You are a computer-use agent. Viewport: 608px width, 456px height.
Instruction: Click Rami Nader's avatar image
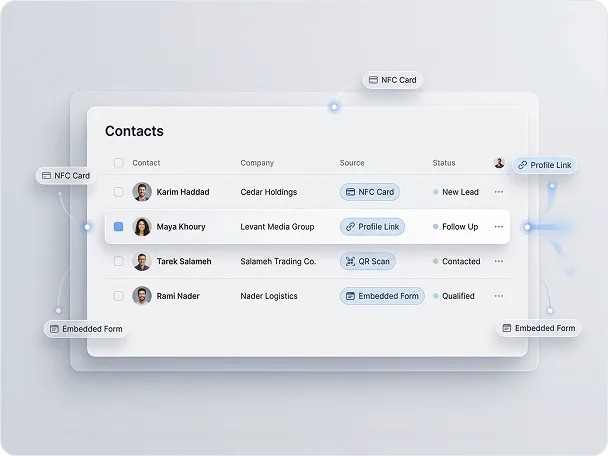point(142,296)
